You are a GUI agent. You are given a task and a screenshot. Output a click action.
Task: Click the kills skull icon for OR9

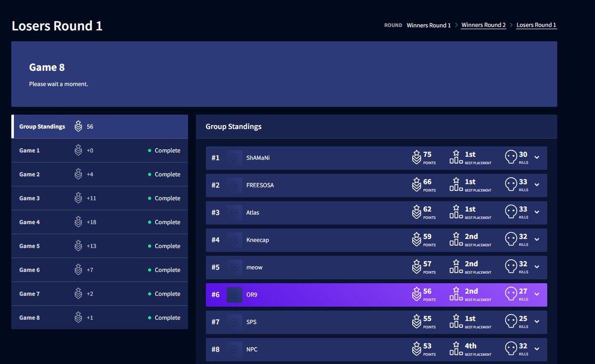point(511,295)
